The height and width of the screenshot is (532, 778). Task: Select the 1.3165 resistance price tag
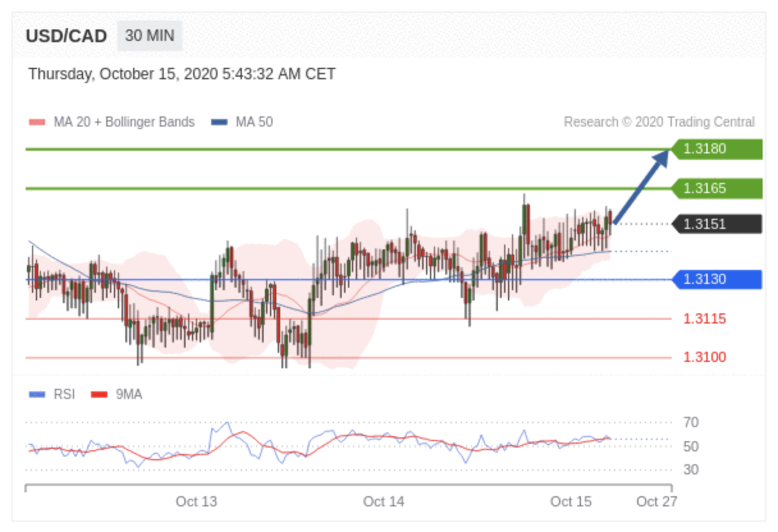pos(717,189)
